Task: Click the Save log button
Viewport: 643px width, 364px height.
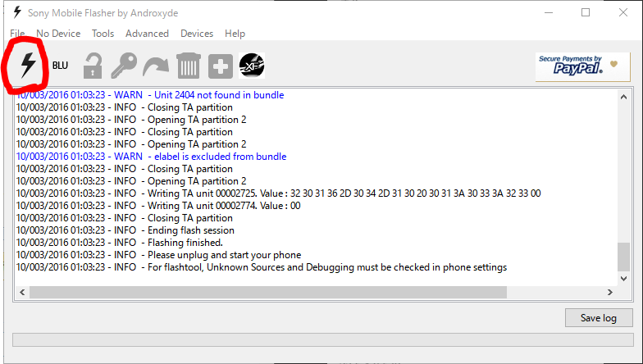Action: click(x=599, y=318)
